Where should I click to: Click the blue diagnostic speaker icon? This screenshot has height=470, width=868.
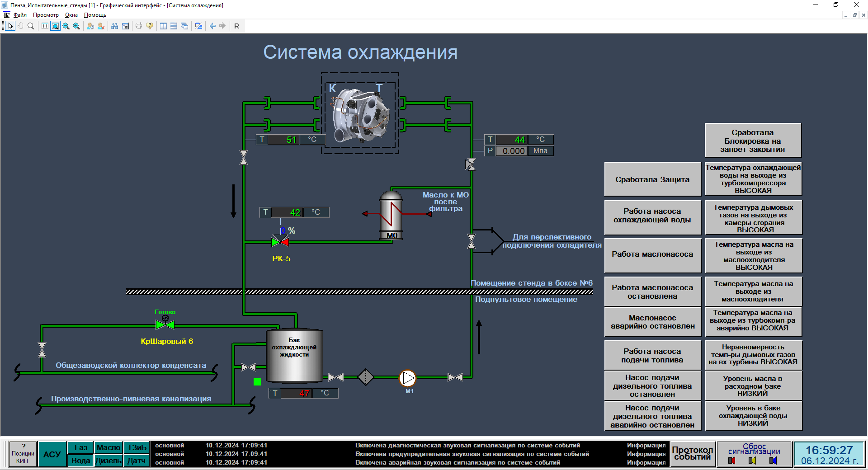point(773,461)
